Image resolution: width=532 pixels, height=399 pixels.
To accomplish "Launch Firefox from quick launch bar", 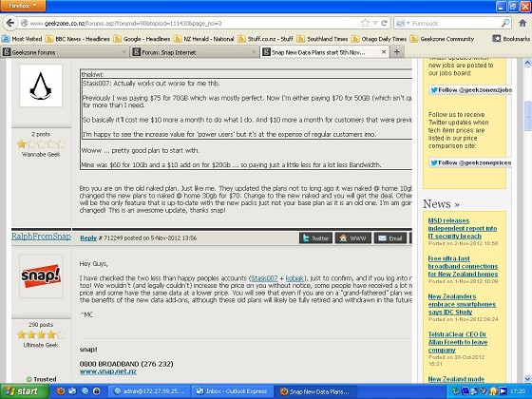I will pyautogui.click(x=61, y=391).
